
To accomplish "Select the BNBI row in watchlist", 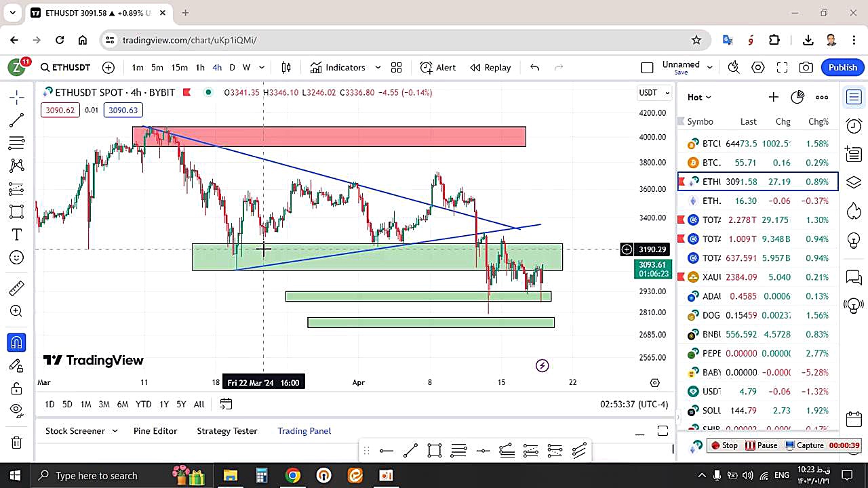I will click(x=757, y=334).
